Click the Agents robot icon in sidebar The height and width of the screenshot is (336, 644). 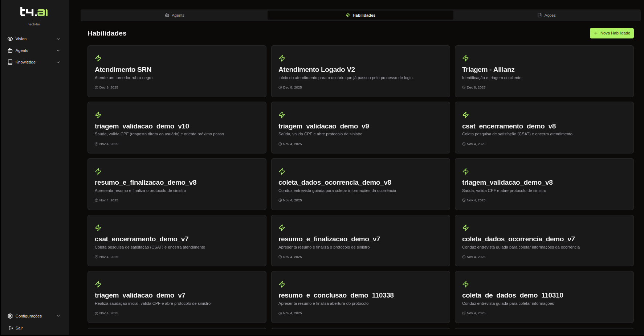(10, 50)
